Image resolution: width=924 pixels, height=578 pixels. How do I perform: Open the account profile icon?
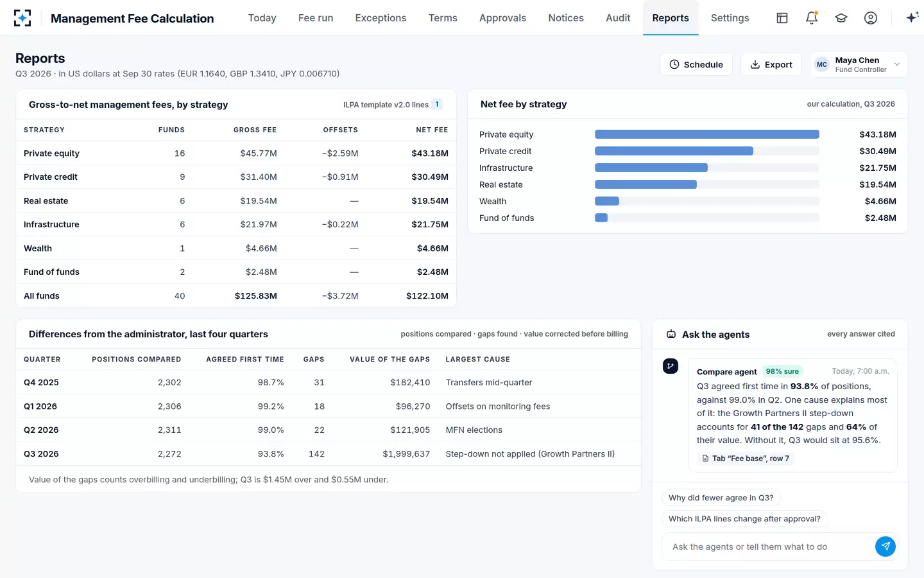pyautogui.click(x=871, y=18)
